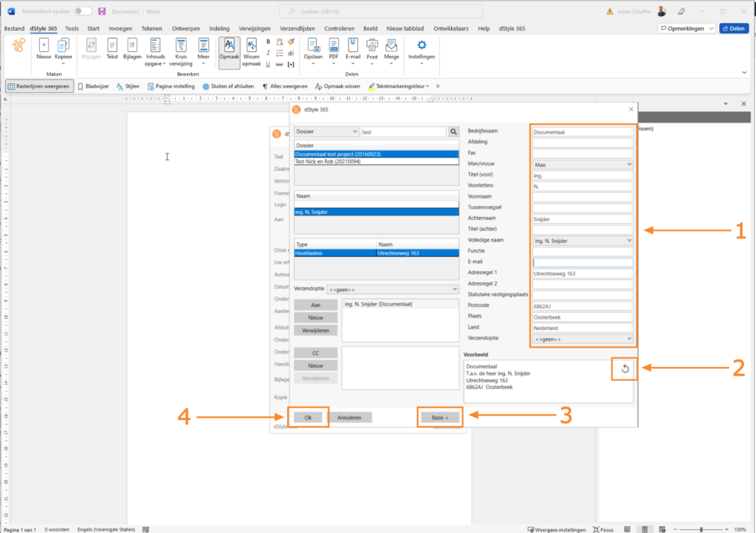
Task: Click the dStyle 365 logo icon in ribbon
Action: tap(18, 46)
